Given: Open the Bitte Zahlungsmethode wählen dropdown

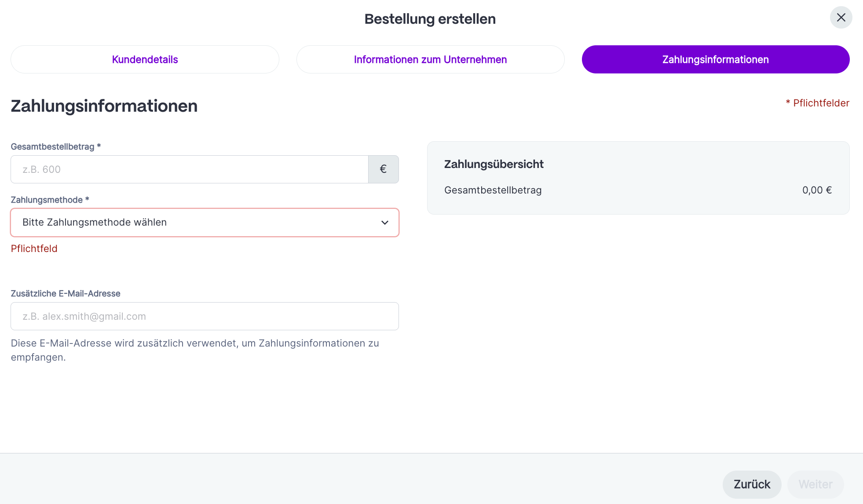Looking at the screenshot, I should [x=204, y=223].
